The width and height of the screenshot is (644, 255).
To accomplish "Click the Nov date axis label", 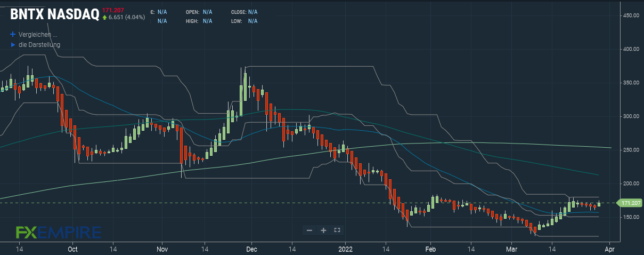I will [163, 249].
